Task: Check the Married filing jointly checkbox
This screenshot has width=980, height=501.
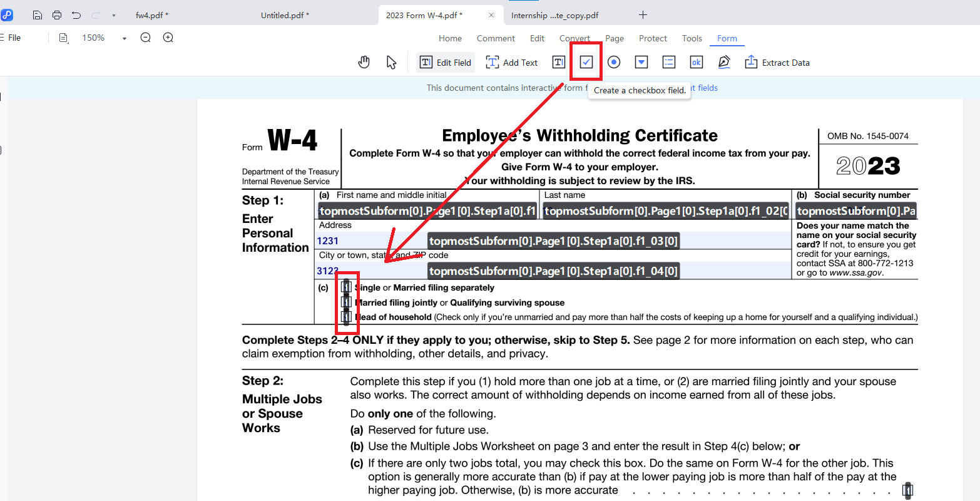Action: coord(346,302)
